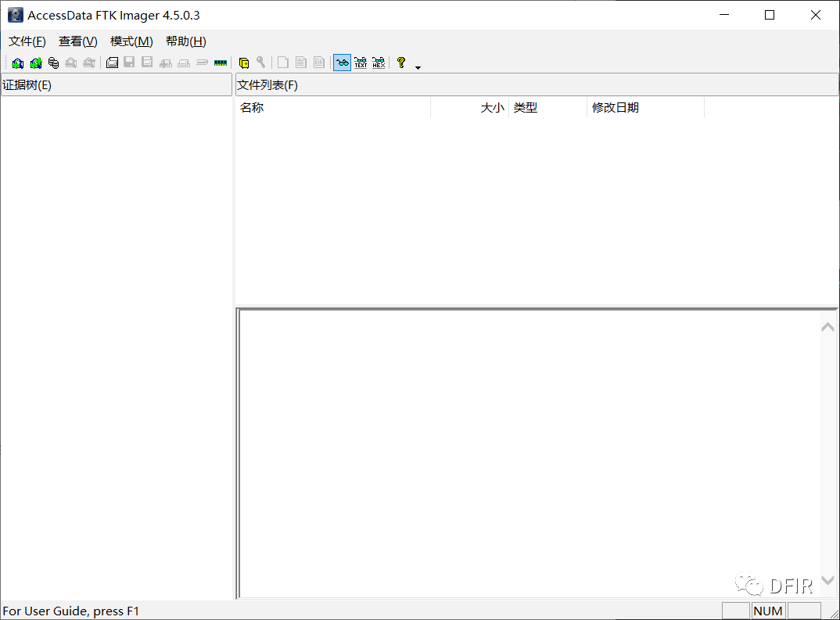Switch preview to TEXT view mode
The image size is (840, 620).
tap(361, 63)
